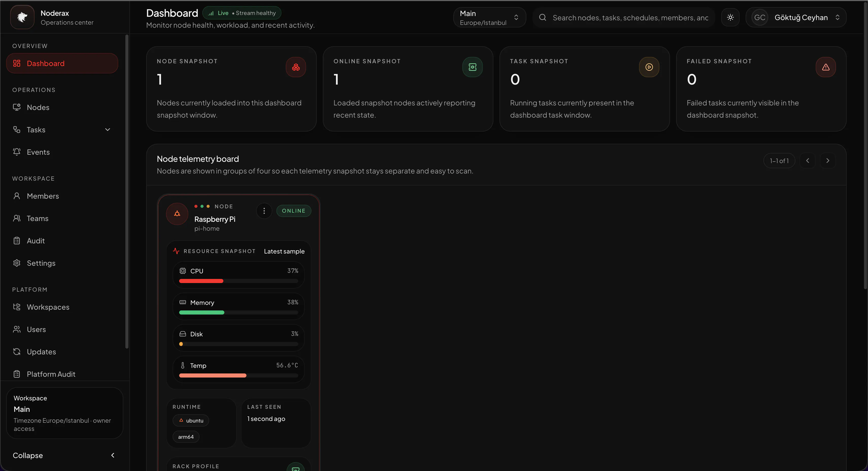Click the ONLINE status badge
The image size is (868, 471).
(x=293, y=211)
